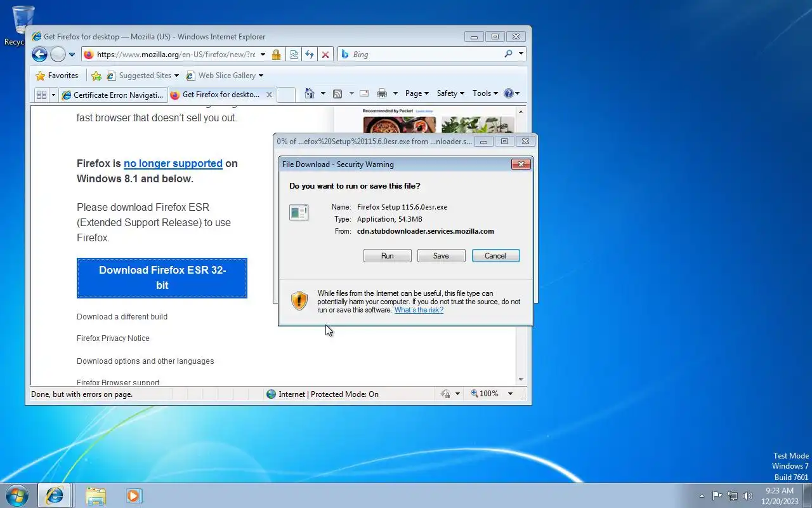Open the Favorites star button
Screen dimensions: 812x508
(57, 76)
